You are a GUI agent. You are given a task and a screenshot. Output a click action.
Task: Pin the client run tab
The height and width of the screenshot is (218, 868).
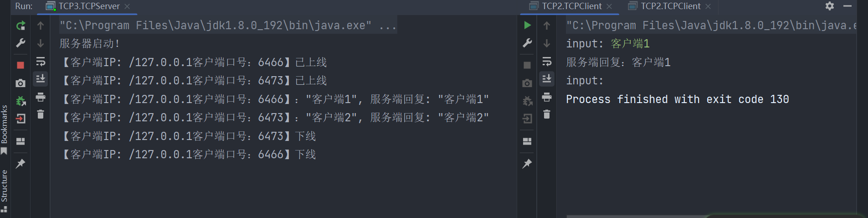(527, 164)
